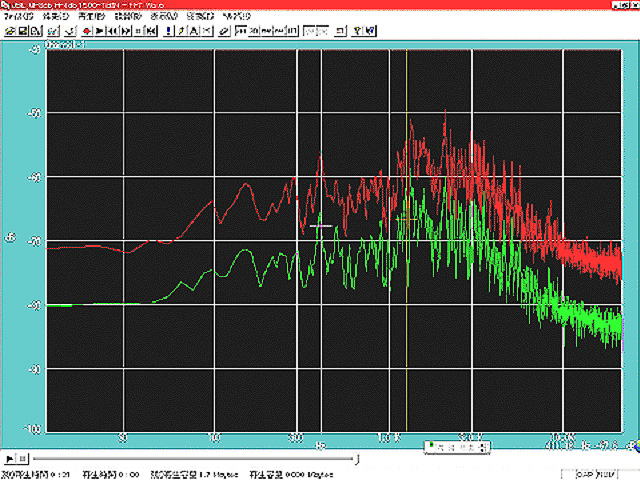Click the white crosshair marker on graph
The image size is (640, 480).
[320, 227]
